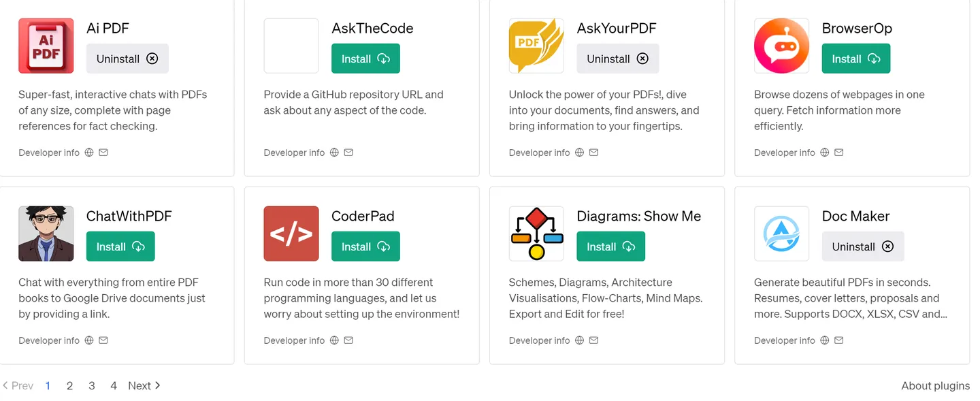Uninstall the Ai PDF plugin
The width and height of the screenshot is (980, 401).
(127, 59)
